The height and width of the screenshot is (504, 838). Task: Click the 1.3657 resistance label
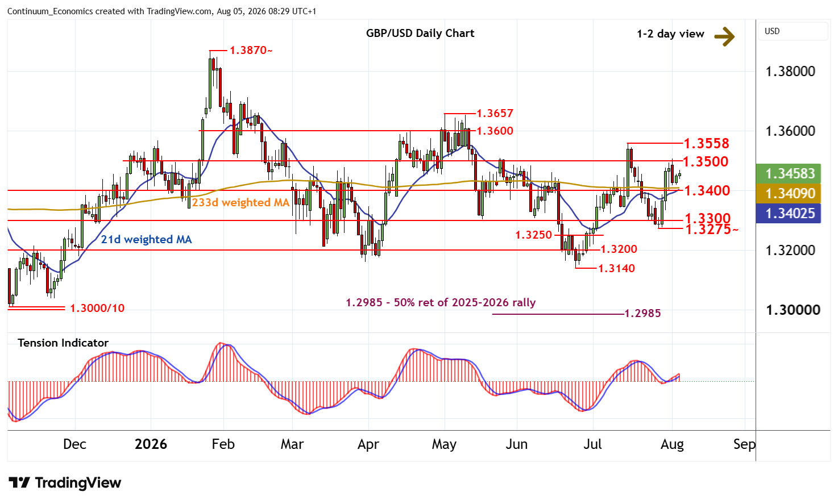coord(495,114)
